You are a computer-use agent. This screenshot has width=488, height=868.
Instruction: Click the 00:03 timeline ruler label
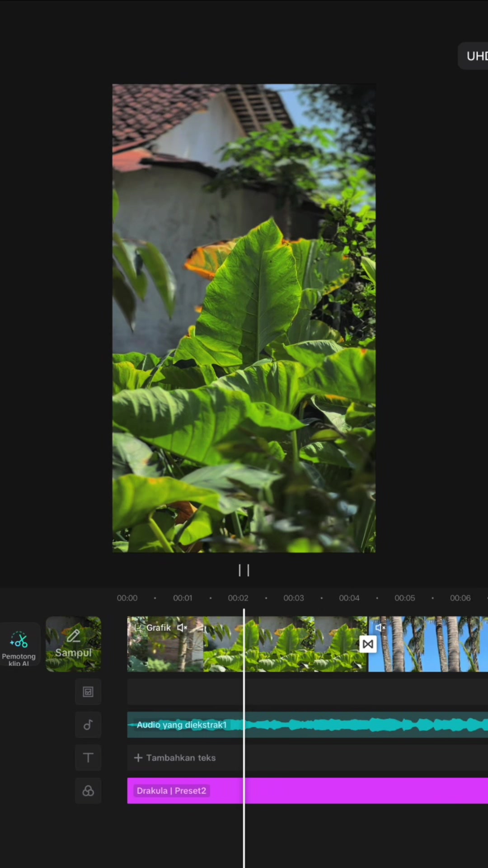294,598
